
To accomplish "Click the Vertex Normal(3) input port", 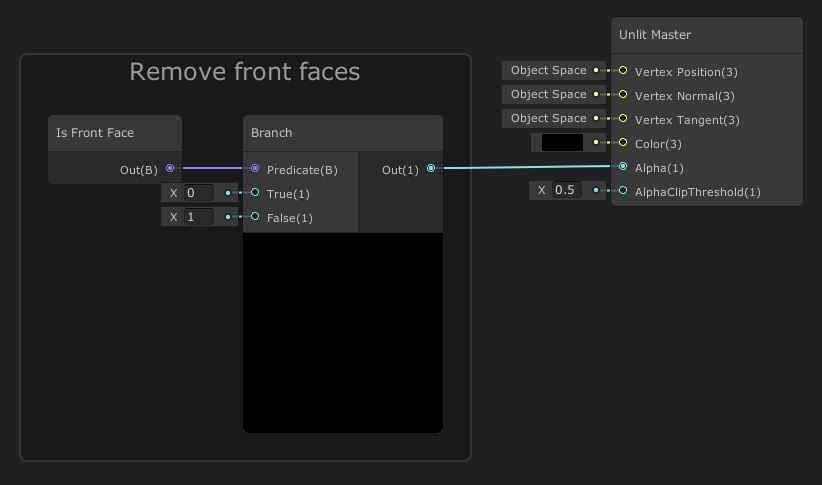I will coord(623,94).
